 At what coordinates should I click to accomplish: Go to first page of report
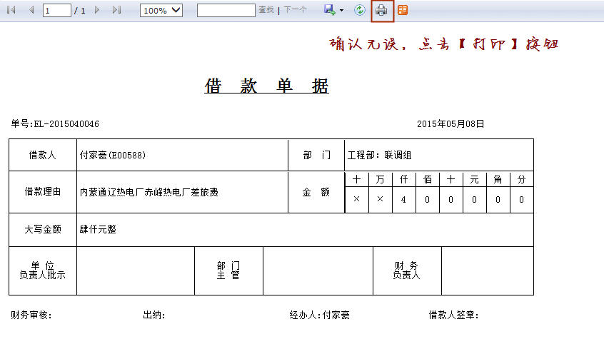click(11, 10)
